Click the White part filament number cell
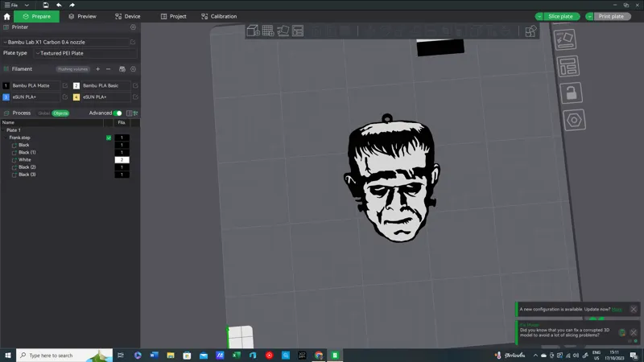644x362 pixels. point(122,159)
